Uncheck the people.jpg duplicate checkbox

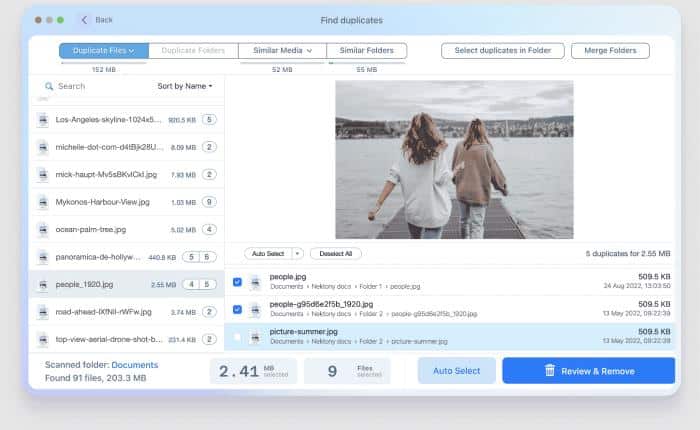click(x=238, y=282)
